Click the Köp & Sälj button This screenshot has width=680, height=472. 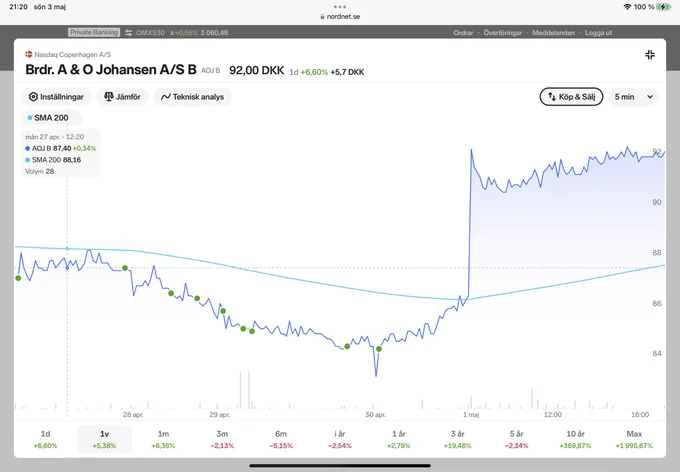point(571,97)
